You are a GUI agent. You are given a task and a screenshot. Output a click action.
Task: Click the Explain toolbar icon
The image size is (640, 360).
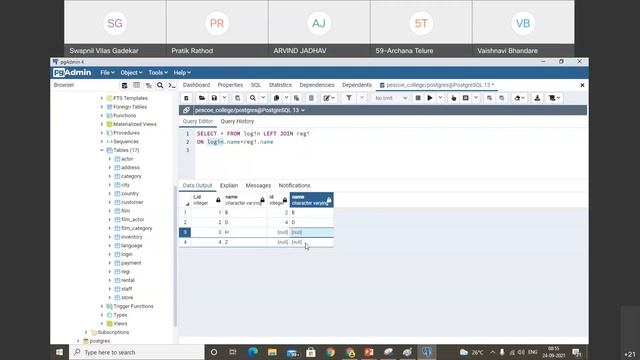click(x=453, y=98)
